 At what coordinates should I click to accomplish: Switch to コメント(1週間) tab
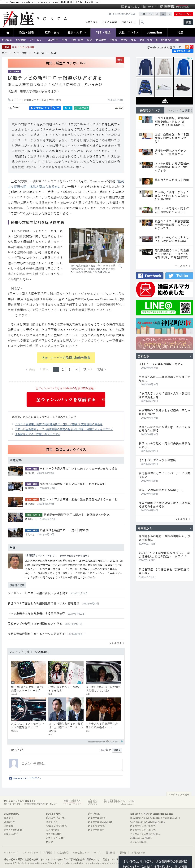click(x=179, y=110)
